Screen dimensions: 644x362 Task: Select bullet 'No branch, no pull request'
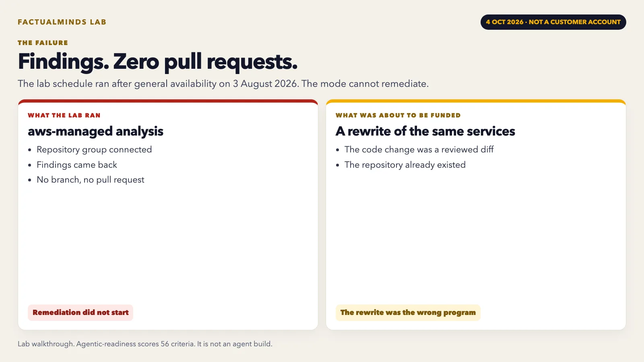(91, 180)
